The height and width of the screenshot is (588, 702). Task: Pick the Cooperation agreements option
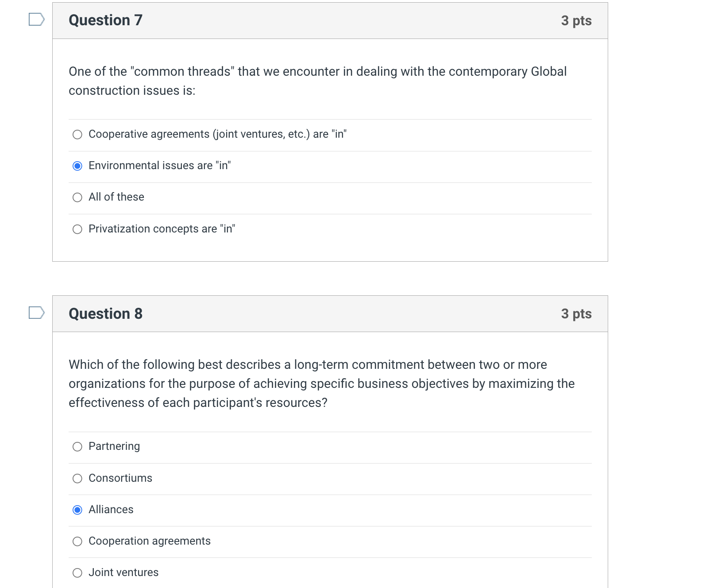(77, 542)
